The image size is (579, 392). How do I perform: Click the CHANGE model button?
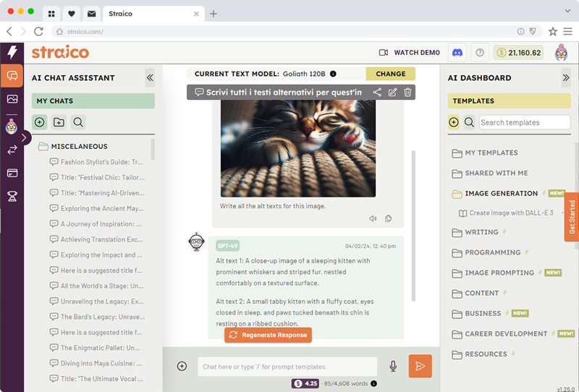pyautogui.click(x=390, y=74)
